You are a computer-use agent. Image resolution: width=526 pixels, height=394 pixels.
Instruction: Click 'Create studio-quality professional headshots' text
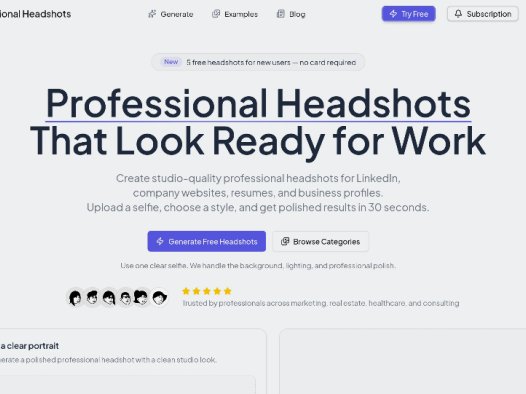point(227,178)
